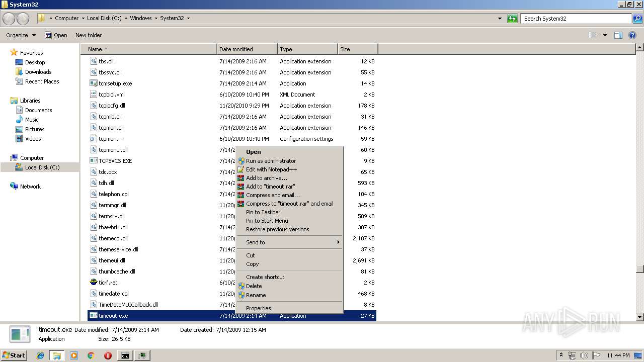Viewport: 644px width, 362px height.
Task: Choose Pin to Taskbar
Action: 290,212
